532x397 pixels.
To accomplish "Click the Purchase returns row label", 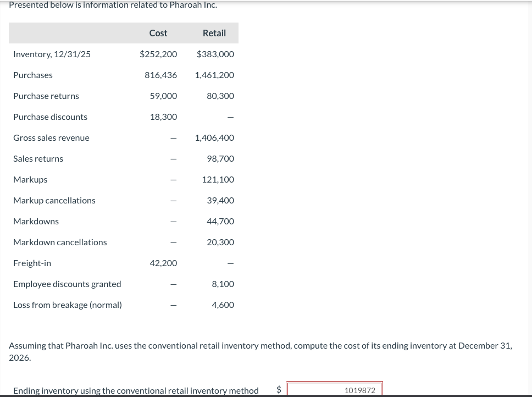I will click(x=46, y=96).
